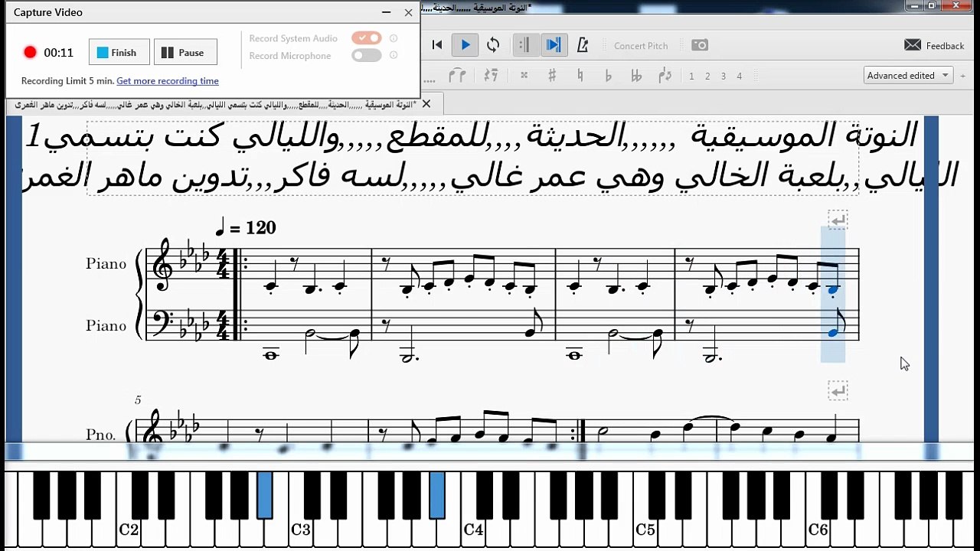The width and height of the screenshot is (980, 551).
Task: Click info icon next to Record Microphone
Action: [394, 55]
